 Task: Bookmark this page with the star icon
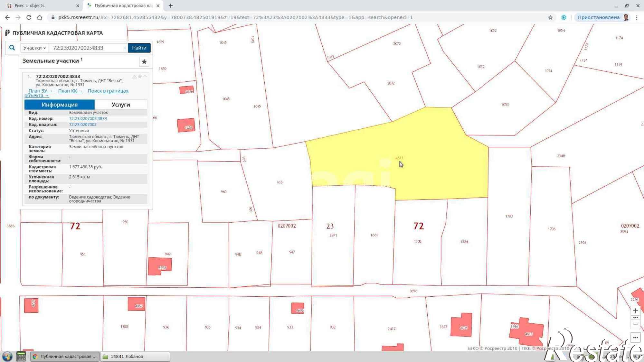[x=550, y=17]
